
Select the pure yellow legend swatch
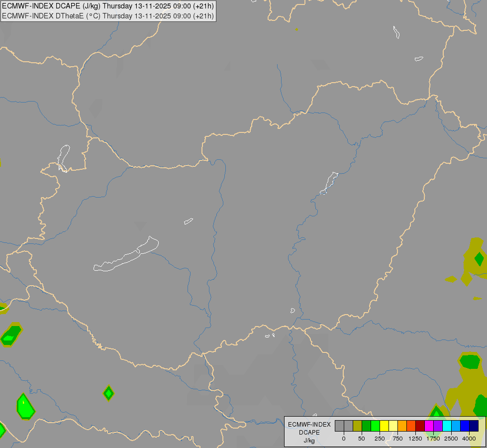tap(384, 426)
